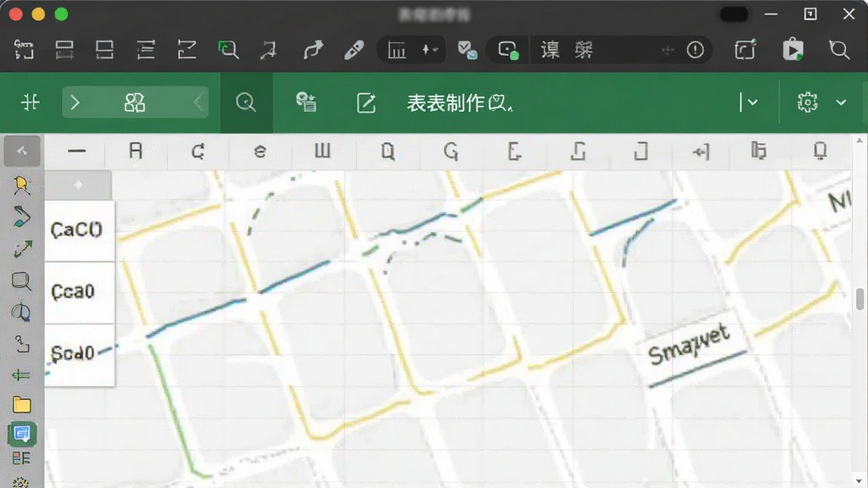Select the magnifier tool in left sidebar
868x488 pixels.
point(21,281)
